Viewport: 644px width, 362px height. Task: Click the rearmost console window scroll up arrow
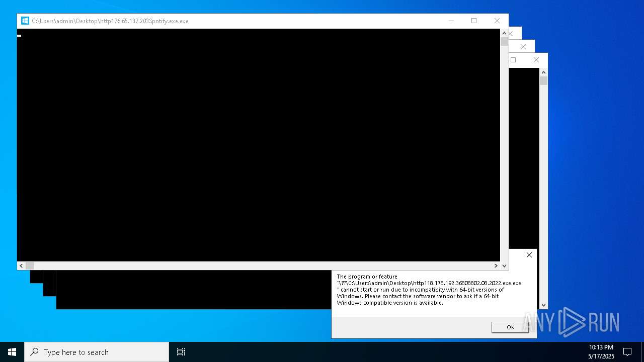click(543, 72)
